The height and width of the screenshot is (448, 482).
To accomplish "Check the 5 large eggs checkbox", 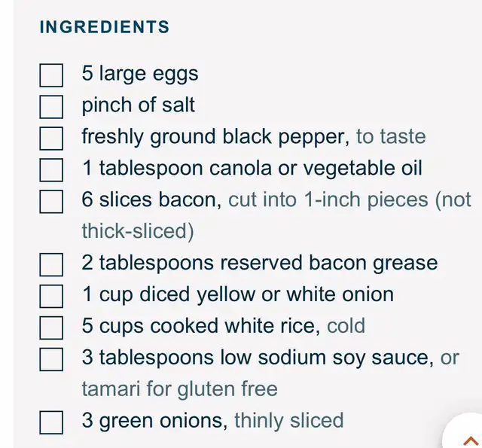I will point(51,75).
